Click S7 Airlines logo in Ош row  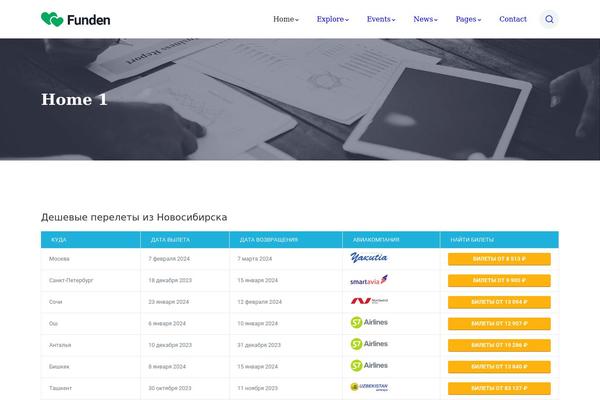pos(369,323)
